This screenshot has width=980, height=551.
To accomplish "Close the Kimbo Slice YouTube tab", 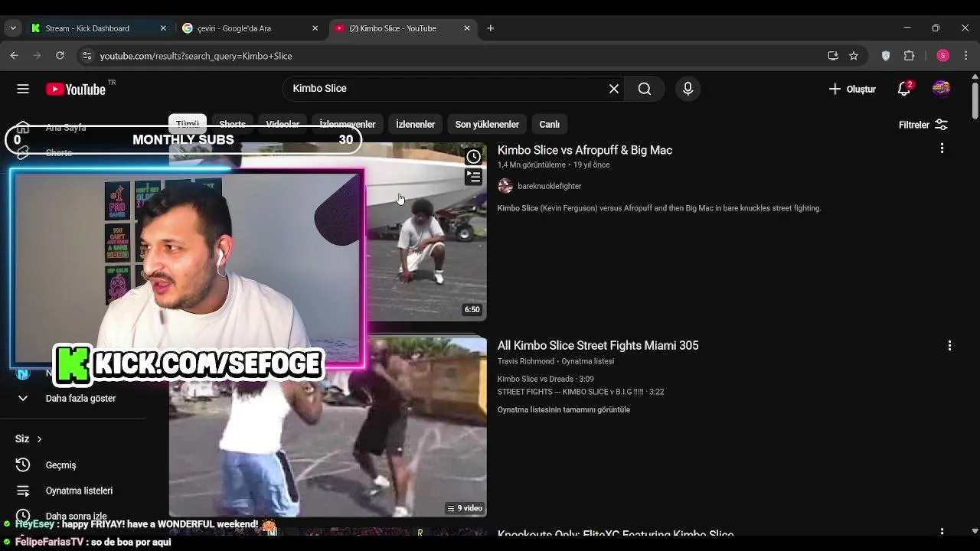I will coord(467,28).
